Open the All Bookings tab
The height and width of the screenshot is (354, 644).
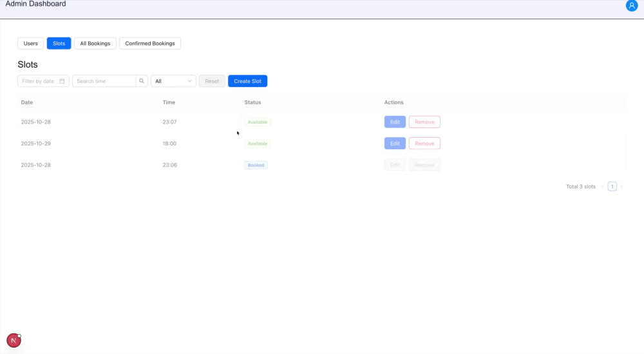tap(95, 43)
